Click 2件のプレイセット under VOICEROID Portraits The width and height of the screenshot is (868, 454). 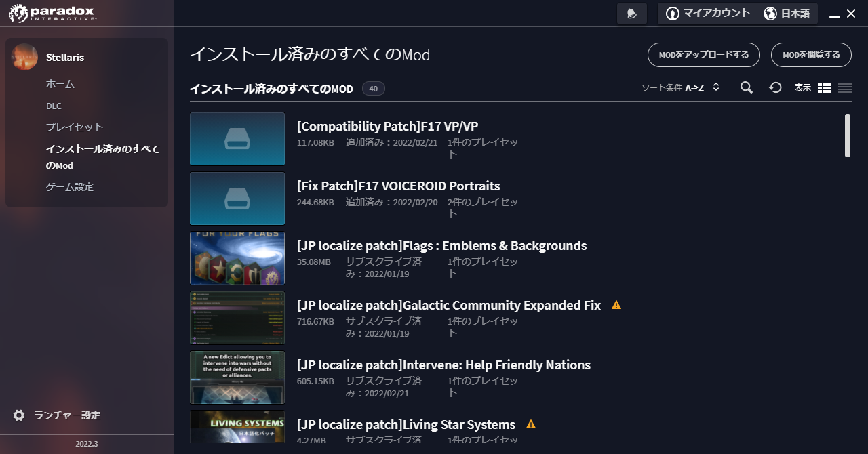[483, 207]
